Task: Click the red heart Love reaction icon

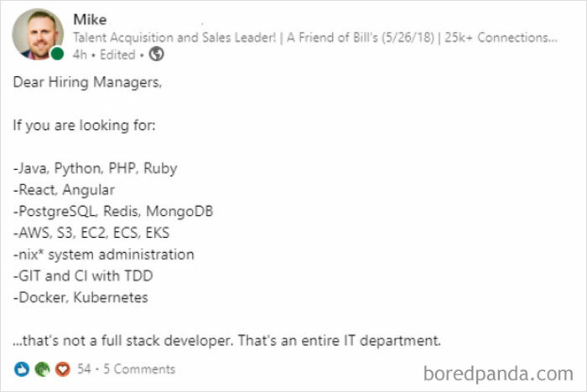Action: (60, 369)
